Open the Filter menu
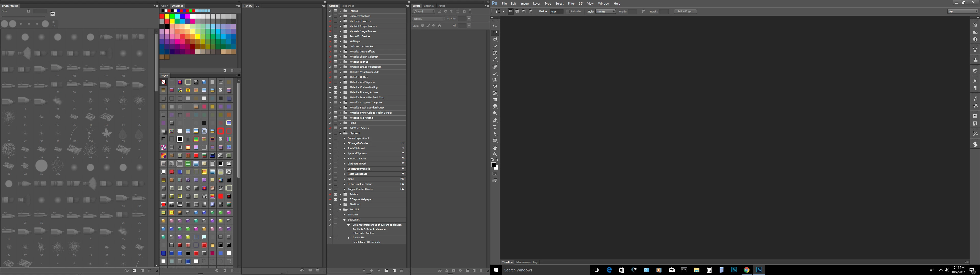This screenshot has height=275, width=980. [x=571, y=3]
